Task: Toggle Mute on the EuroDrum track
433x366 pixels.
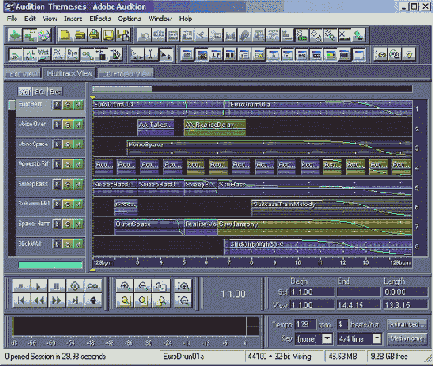Action: 78,105
